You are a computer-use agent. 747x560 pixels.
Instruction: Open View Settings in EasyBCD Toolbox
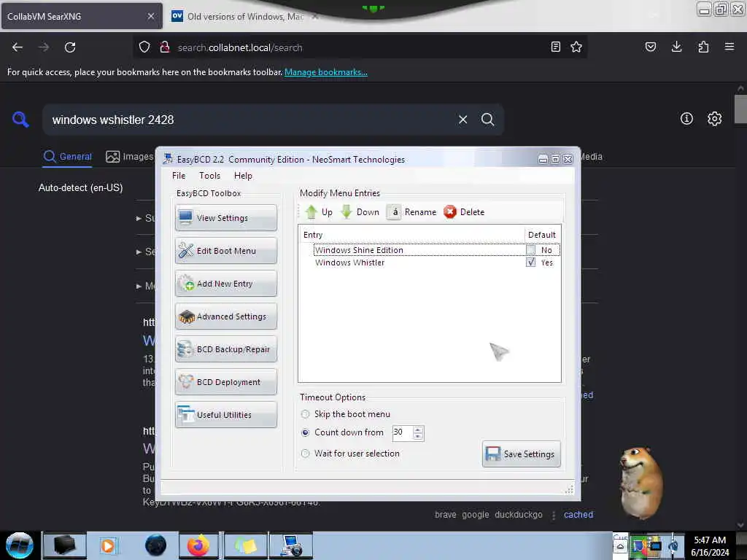click(x=226, y=217)
